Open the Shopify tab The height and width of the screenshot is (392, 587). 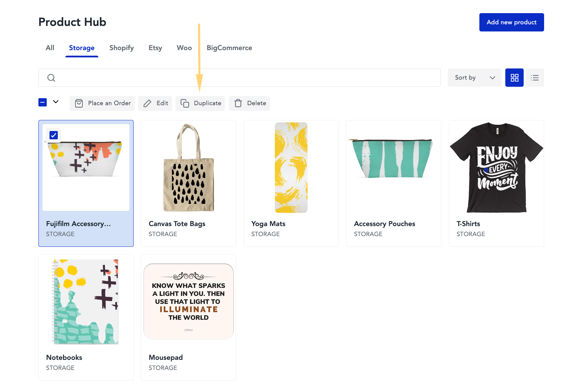click(x=121, y=48)
